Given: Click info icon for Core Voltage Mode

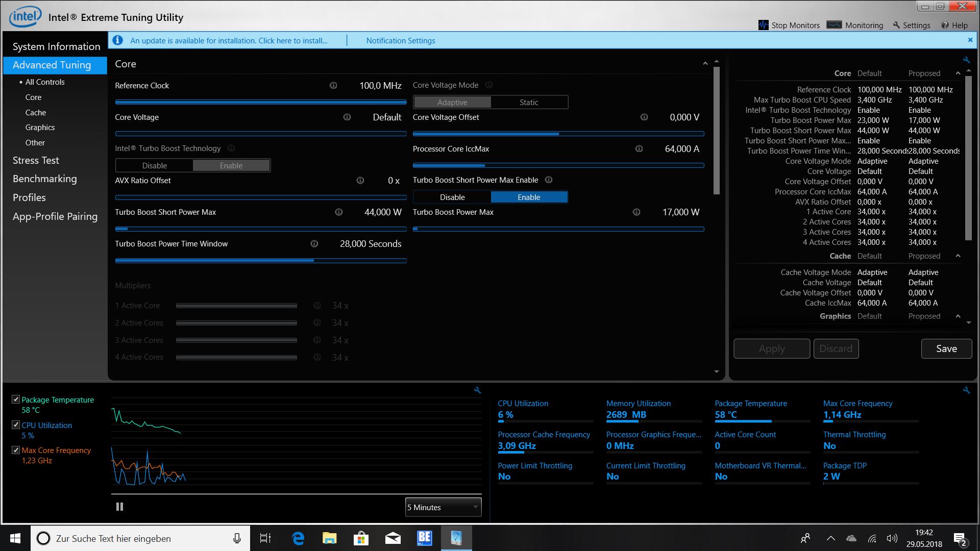Looking at the screenshot, I should point(489,85).
